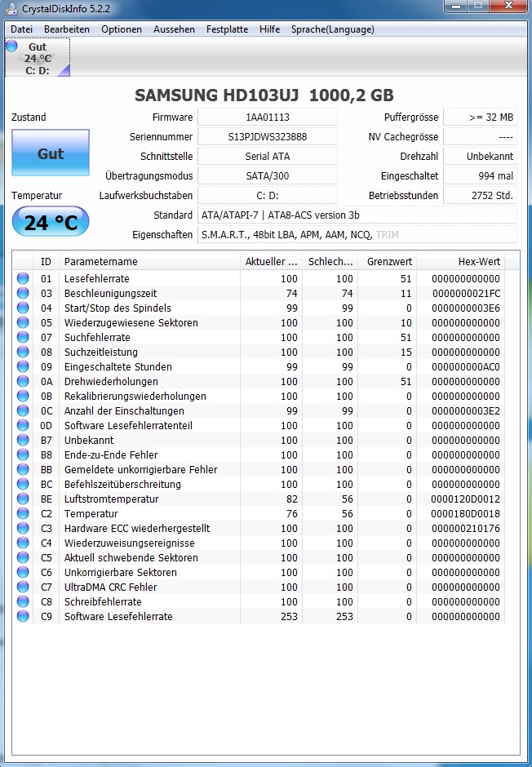Click the status orb for Hardware ECC wiederhergestellt

tap(23, 528)
